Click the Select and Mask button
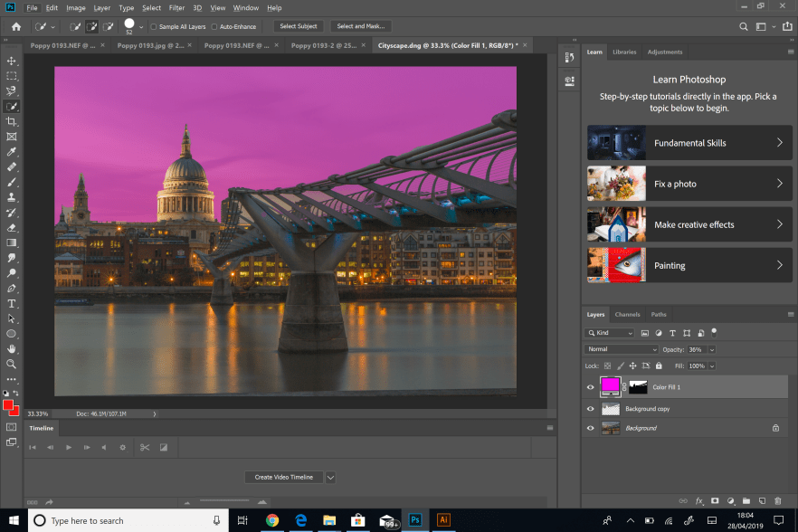 point(361,26)
